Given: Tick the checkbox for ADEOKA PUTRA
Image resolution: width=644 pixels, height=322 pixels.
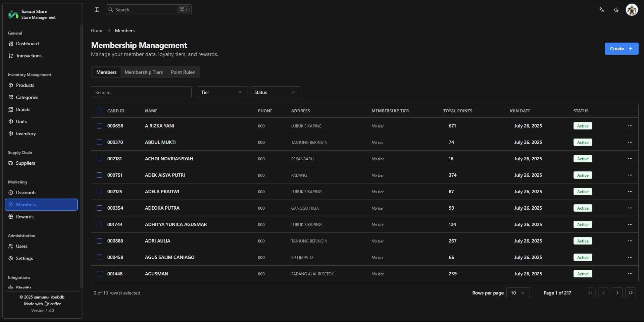Looking at the screenshot, I should pyautogui.click(x=99, y=208).
